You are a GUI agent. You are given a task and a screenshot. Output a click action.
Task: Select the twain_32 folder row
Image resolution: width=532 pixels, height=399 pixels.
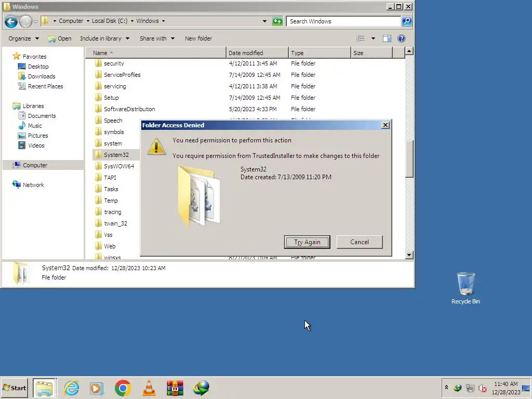[x=116, y=223]
